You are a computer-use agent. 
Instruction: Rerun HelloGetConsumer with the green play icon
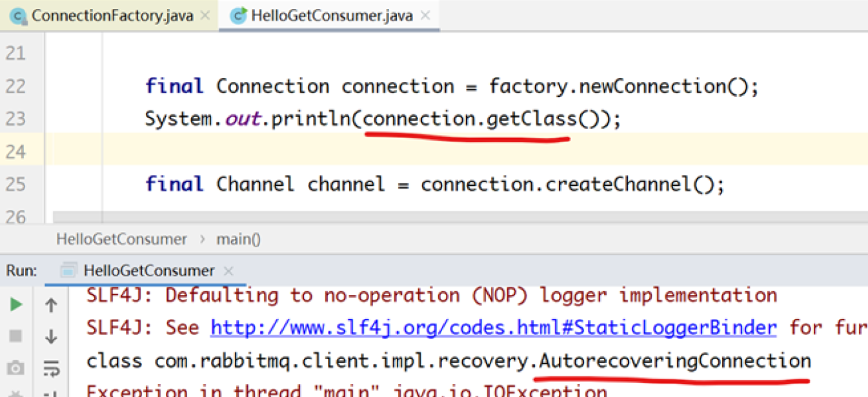(x=16, y=305)
